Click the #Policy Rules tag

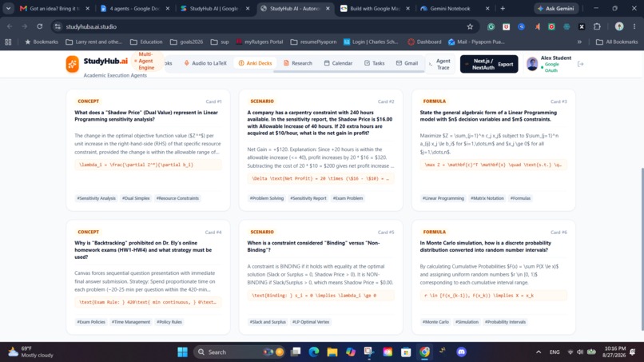[169, 322]
